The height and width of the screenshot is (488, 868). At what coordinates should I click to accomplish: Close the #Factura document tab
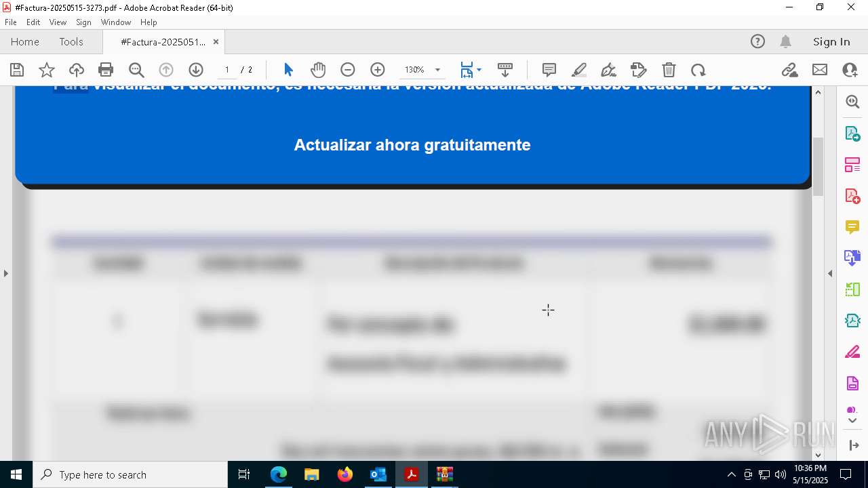216,42
